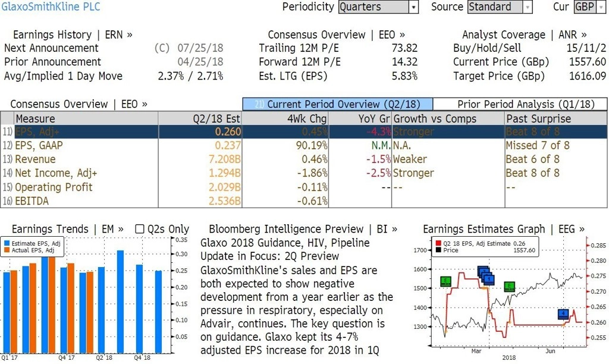Click green E marker right of blue marker 1

(x=509, y=287)
